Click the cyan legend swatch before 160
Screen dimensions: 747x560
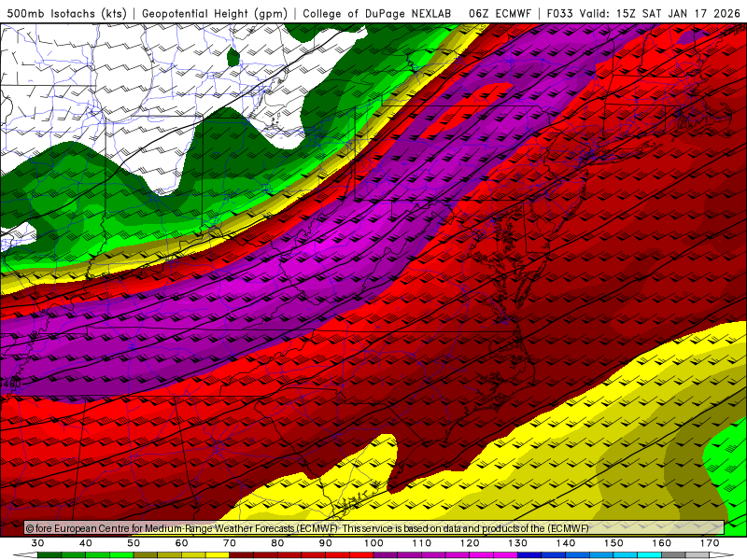coord(649,555)
